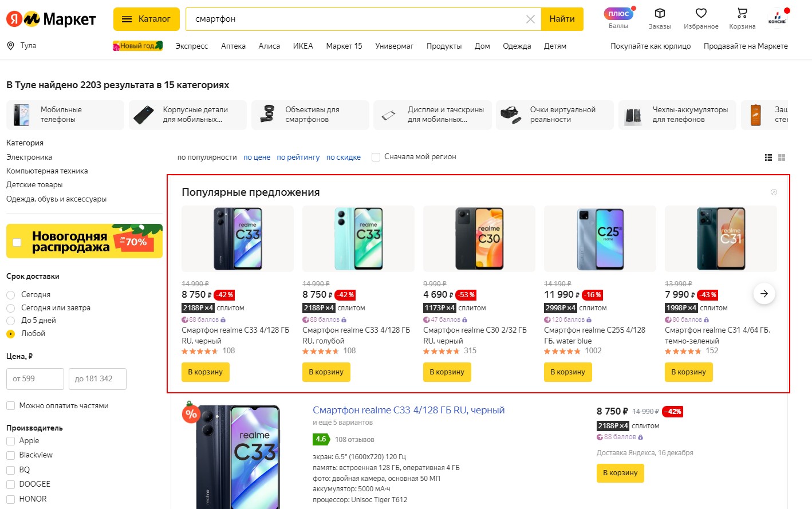Tick 'Можно оплатить частями' checkbox
This screenshot has width=812, height=509.
(11, 406)
